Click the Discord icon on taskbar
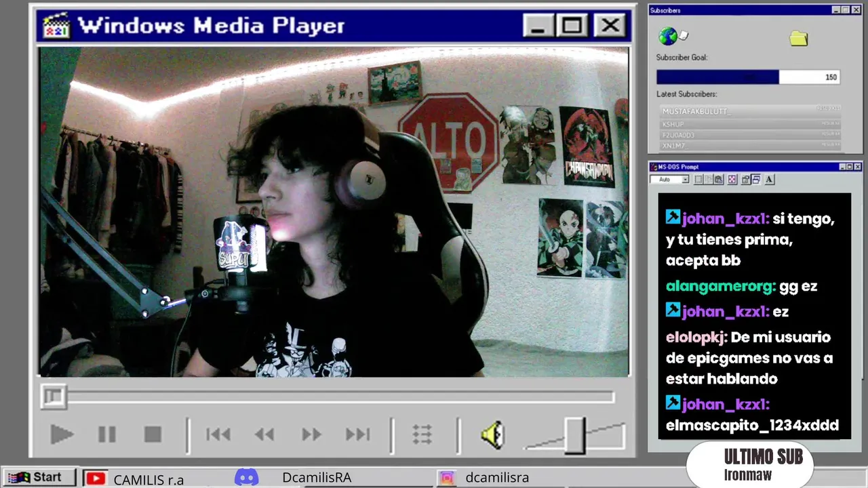 (x=247, y=478)
